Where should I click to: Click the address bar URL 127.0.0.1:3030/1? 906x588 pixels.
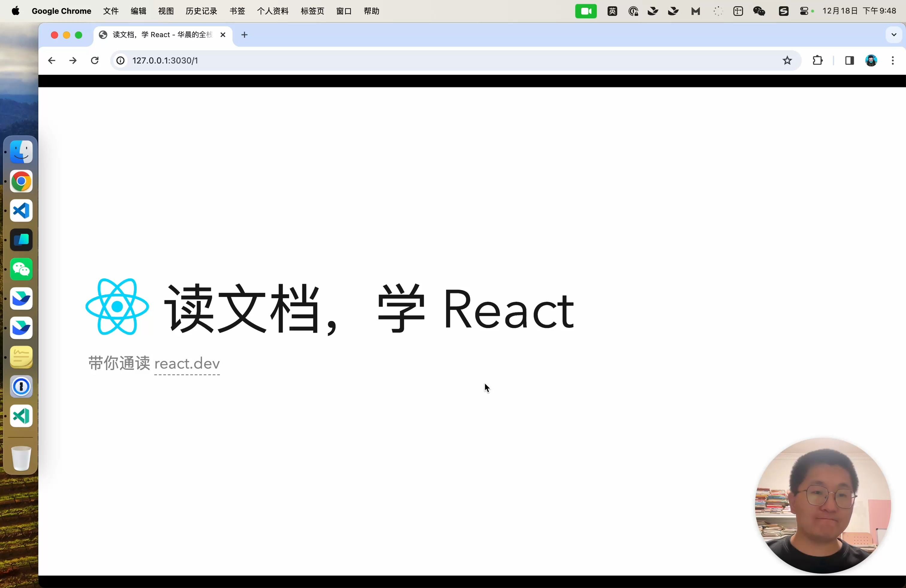click(165, 60)
